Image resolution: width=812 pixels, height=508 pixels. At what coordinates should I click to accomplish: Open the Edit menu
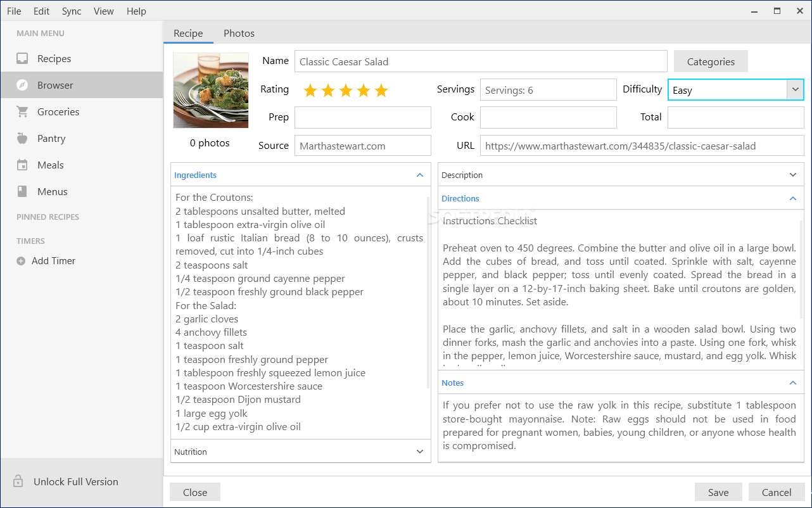[42, 11]
